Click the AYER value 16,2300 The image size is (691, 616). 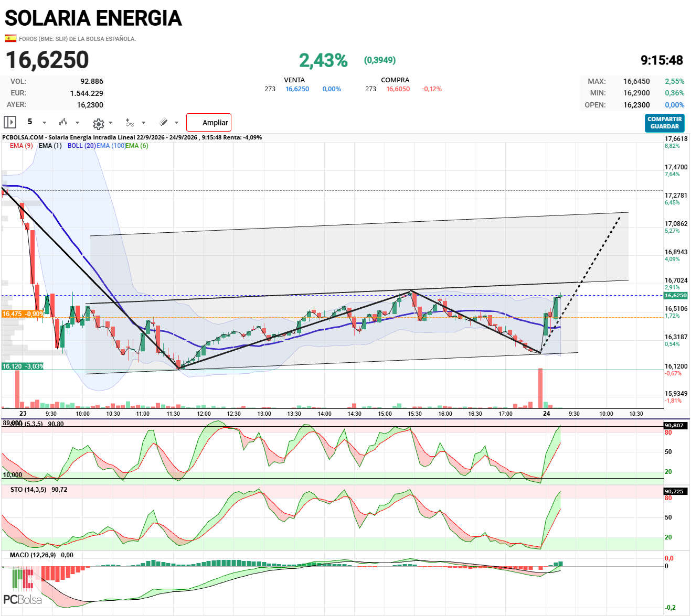tap(90, 105)
